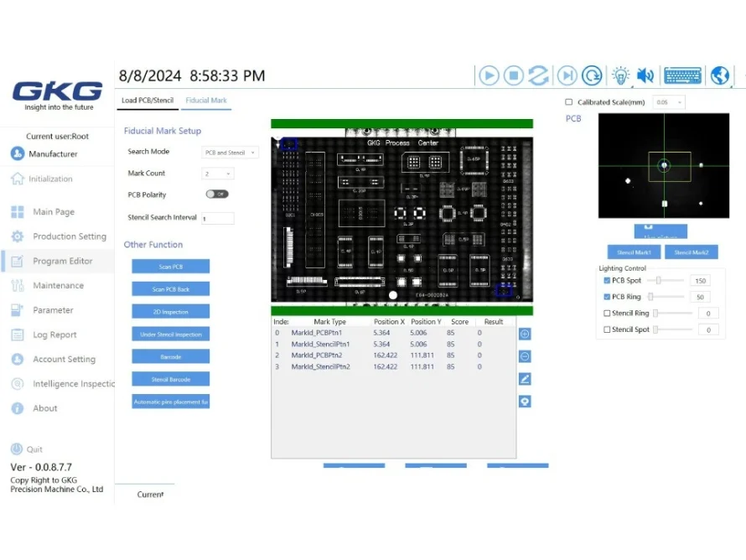Click the Stencil Search Interval input field
Image resolution: width=746 pixels, height=560 pixels.
[x=217, y=218]
